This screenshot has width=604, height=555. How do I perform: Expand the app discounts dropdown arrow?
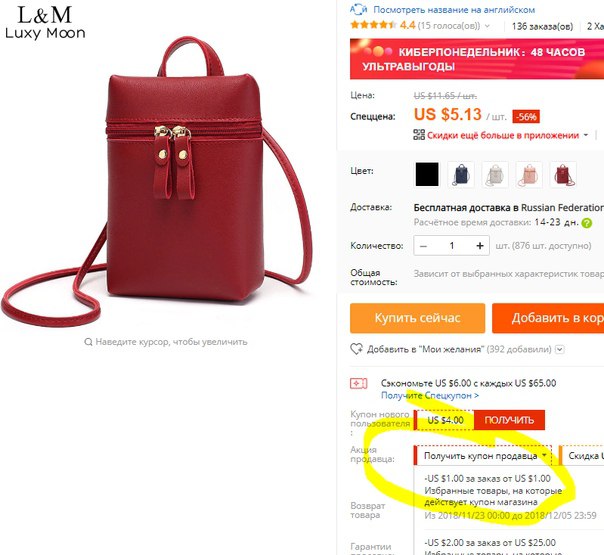coord(586,135)
